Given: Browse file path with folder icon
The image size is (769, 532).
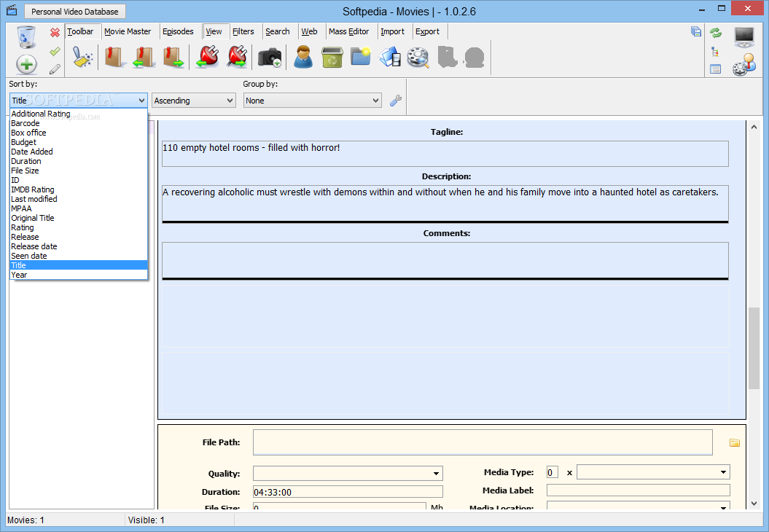Looking at the screenshot, I should click(735, 443).
